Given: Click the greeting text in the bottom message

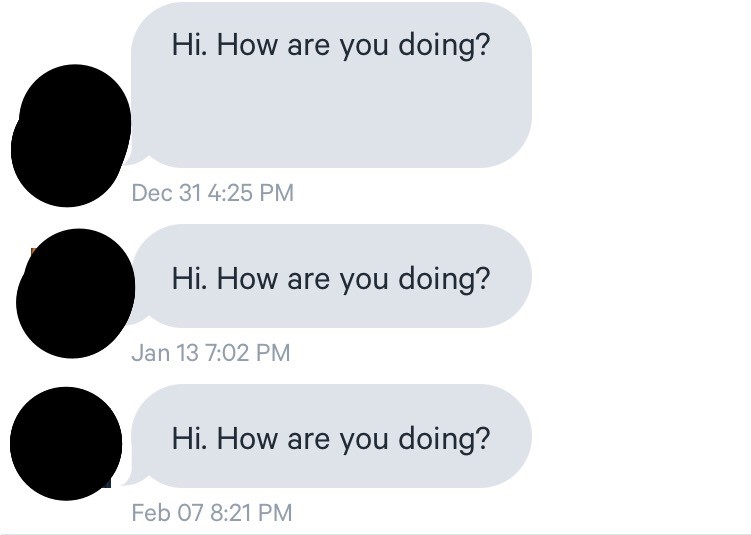Looking at the screenshot, I should pos(331,438).
